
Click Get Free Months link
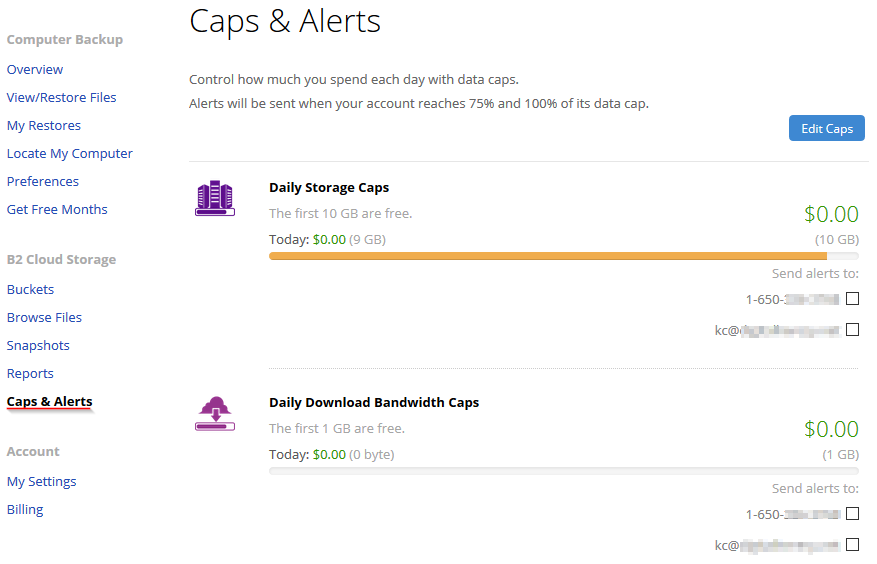(x=57, y=209)
